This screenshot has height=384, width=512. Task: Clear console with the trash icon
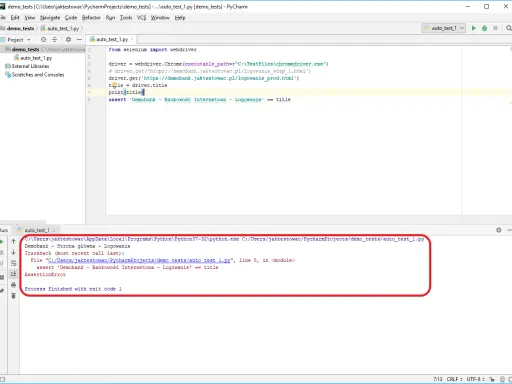pos(13,296)
